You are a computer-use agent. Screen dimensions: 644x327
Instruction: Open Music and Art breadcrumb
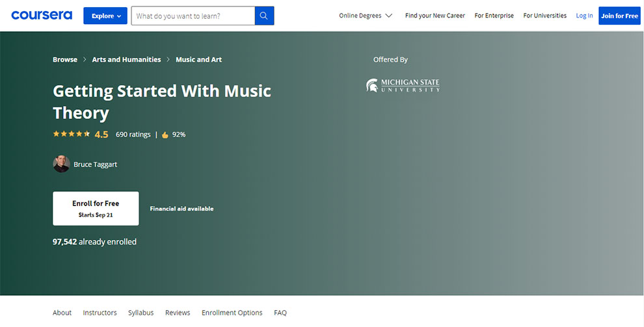click(x=199, y=60)
